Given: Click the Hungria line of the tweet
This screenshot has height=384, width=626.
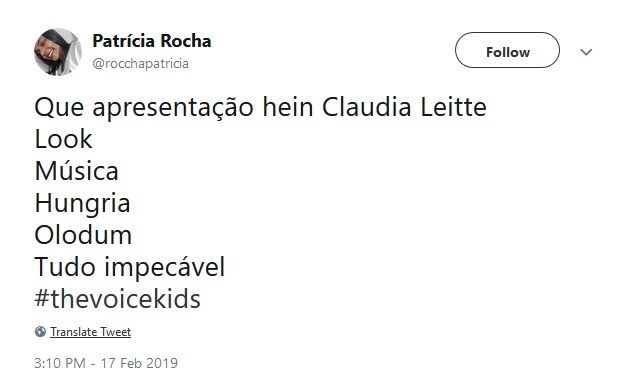Looking at the screenshot, I should coord(83,204).
